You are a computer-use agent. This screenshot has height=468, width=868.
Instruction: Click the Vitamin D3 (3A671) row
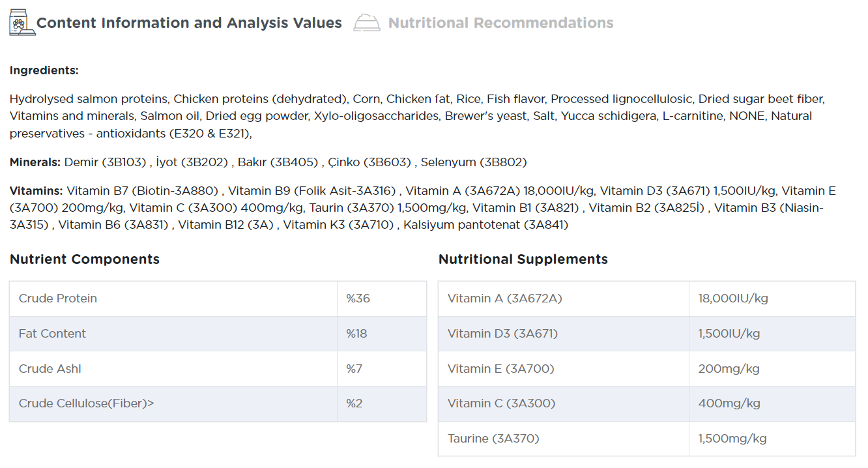646,334
